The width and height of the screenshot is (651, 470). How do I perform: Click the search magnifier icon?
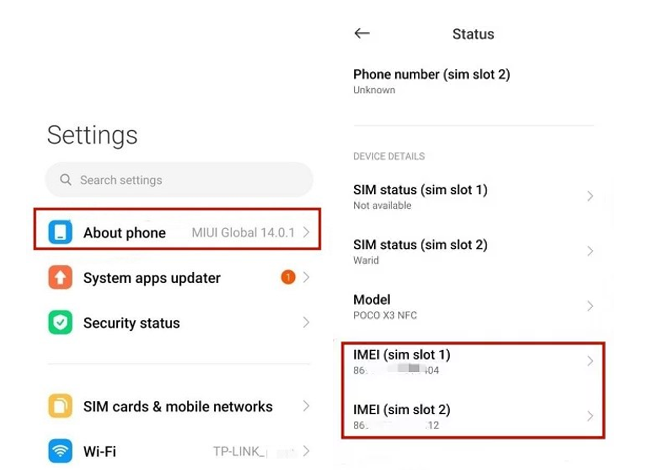click(66, 180)
